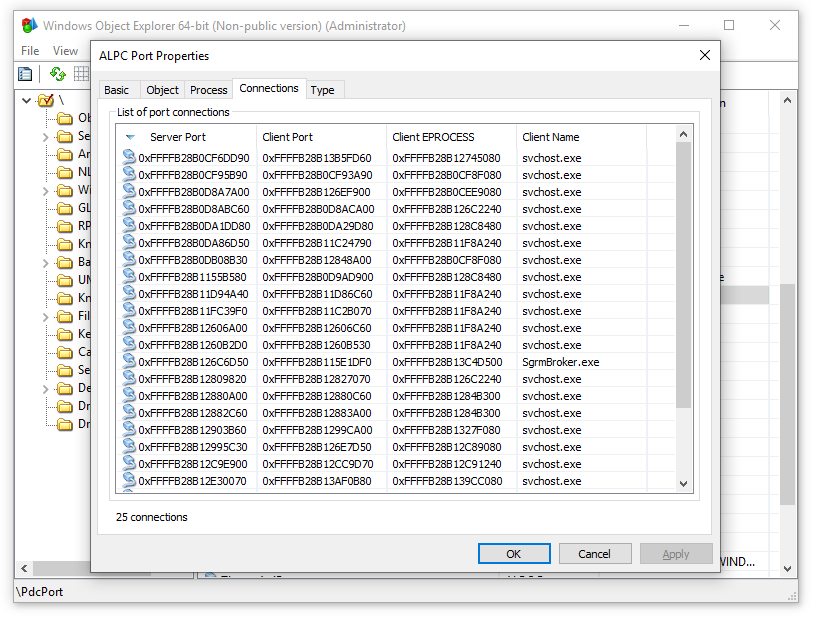Screen dimensions: 814x617
Task: Click the folder icon of the Ob tree item
Action: coord(65,118)
